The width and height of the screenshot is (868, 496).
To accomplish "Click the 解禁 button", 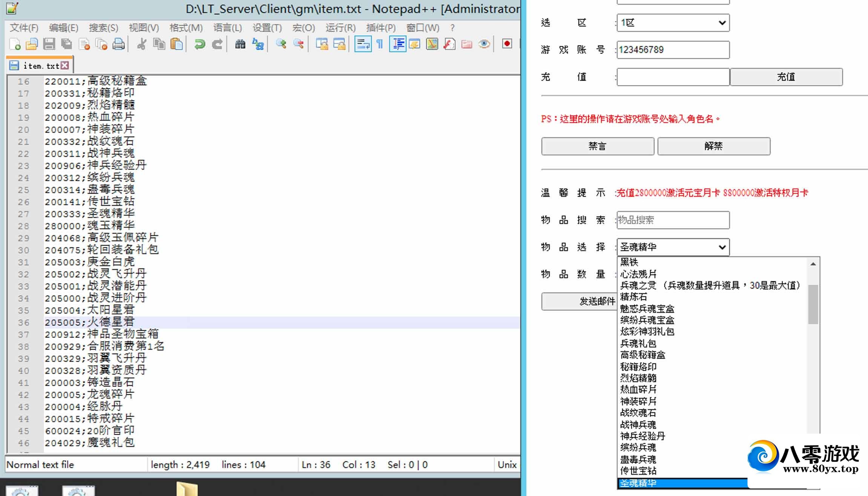I will [714, 146].
